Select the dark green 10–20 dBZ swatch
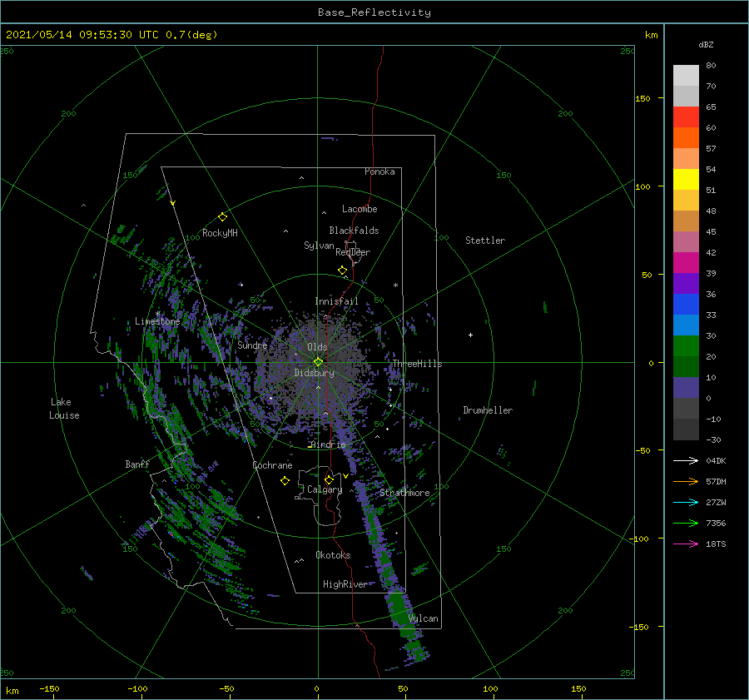Screen dimensions: 749x700 (686, 366)
